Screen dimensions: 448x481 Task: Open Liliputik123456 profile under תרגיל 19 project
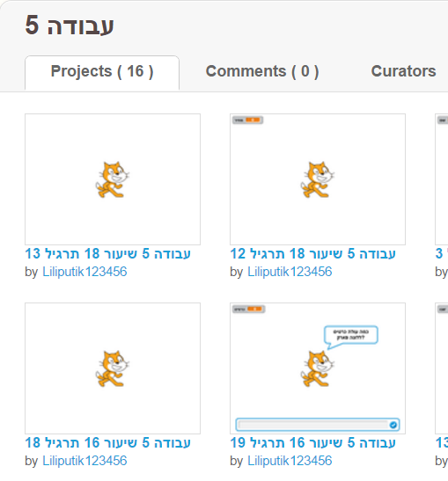290,461
